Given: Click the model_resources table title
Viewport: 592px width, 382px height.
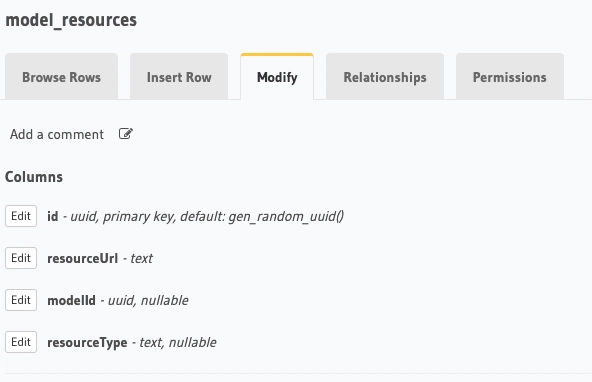Looking at the screenshot, I should pos(71,20).
